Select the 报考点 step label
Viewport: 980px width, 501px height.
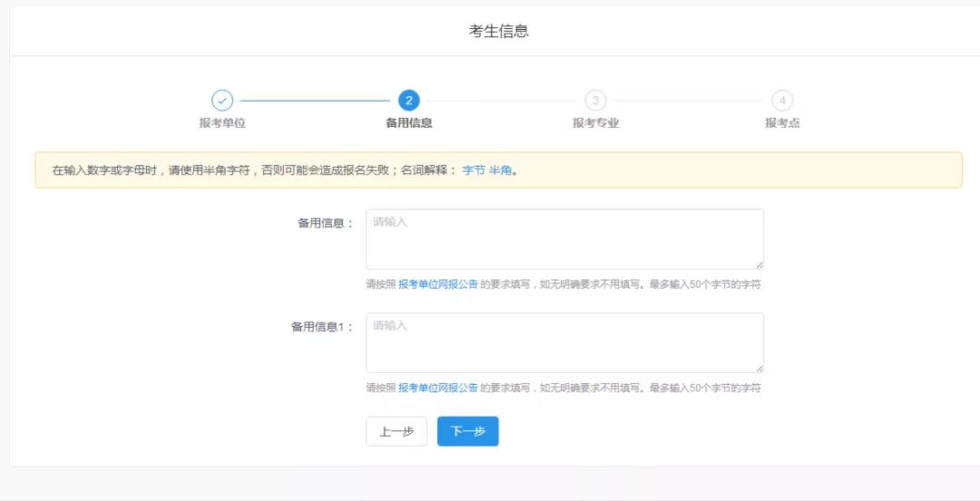pyautogui.click(x=782, y=123)
